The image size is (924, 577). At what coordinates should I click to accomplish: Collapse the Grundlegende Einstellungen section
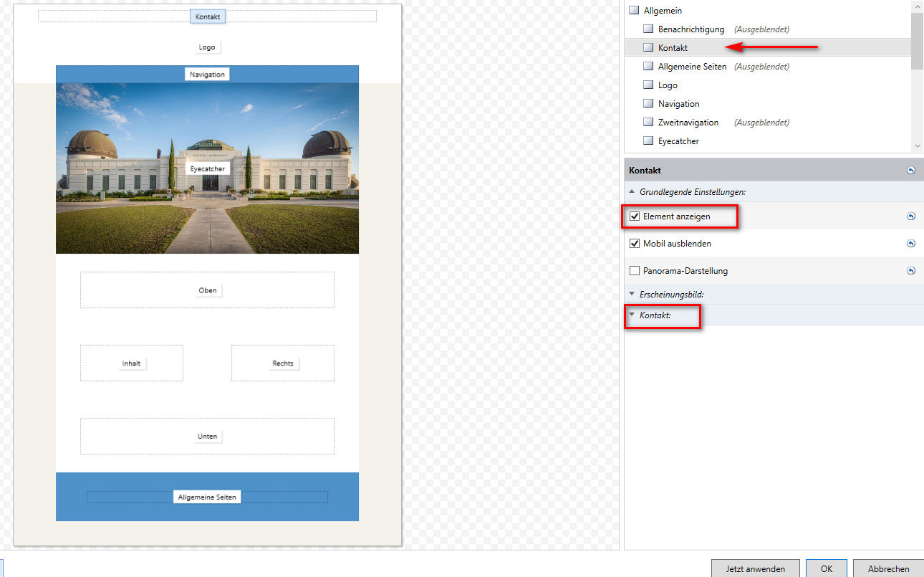632,191
